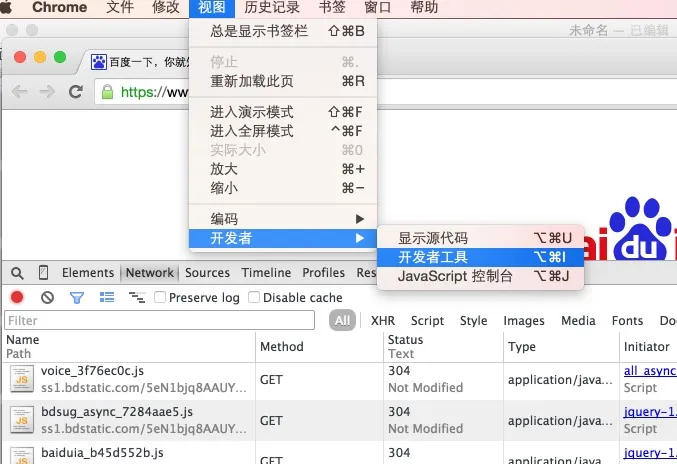Image resolution: width=677 pixels, height=464 pixels.
Task: Open the Elements tab in DevTools
Action: click(88, 273)
